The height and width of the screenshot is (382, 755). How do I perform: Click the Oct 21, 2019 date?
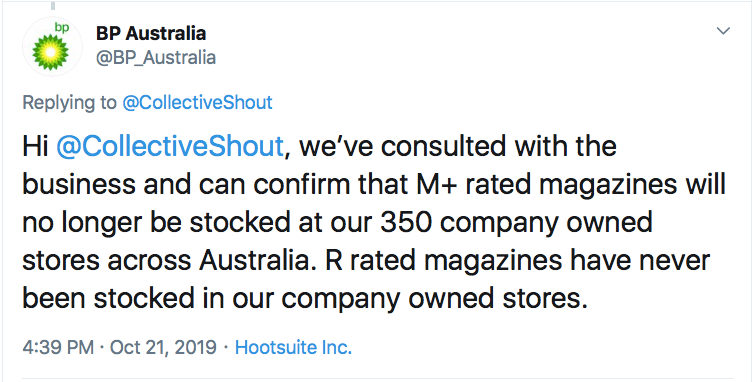[163, 347]
